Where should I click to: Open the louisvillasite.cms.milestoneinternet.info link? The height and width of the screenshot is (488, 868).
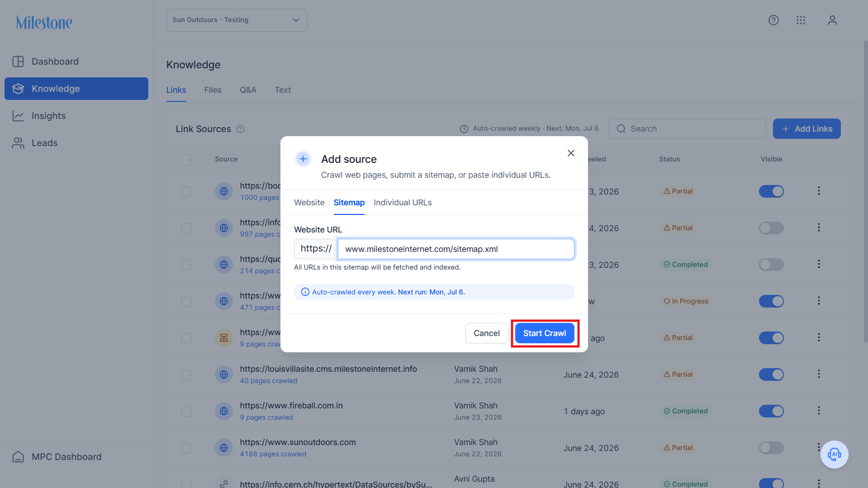328,369
